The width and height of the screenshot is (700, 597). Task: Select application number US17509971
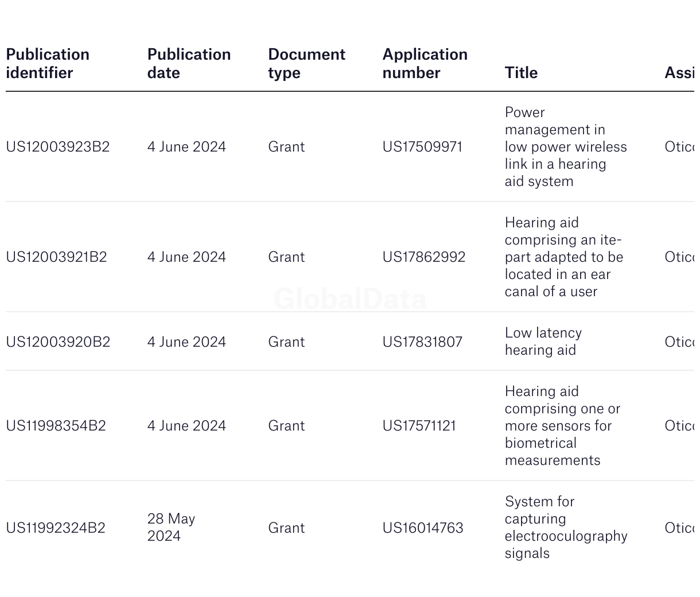point(422,147)
